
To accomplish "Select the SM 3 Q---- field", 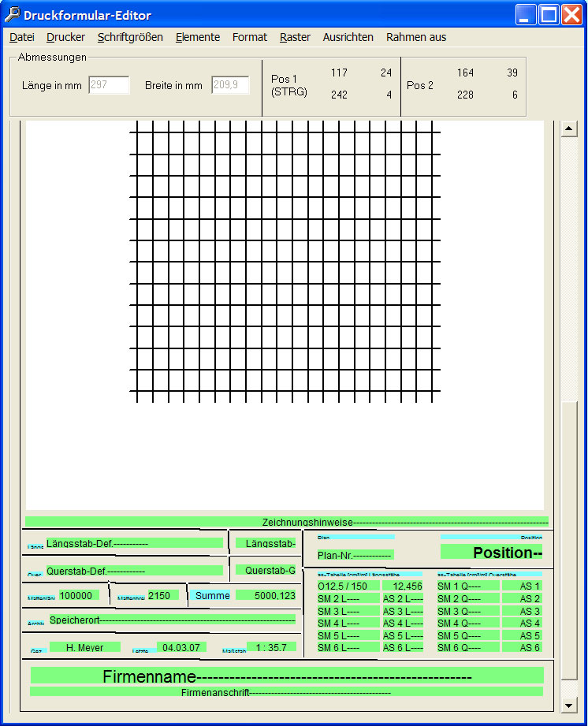I will (x=468, y=611).
